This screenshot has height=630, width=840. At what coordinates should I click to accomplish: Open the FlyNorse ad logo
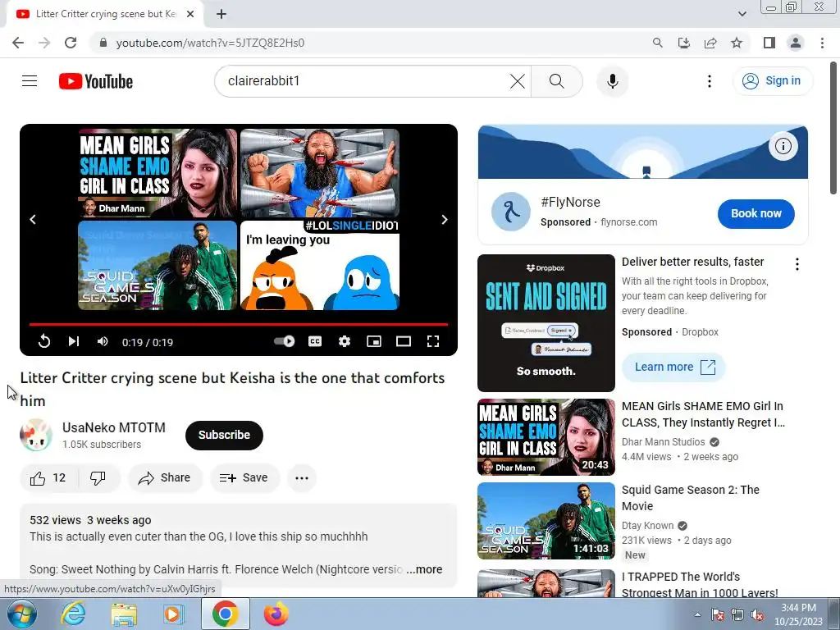click(x=510, y=212)
